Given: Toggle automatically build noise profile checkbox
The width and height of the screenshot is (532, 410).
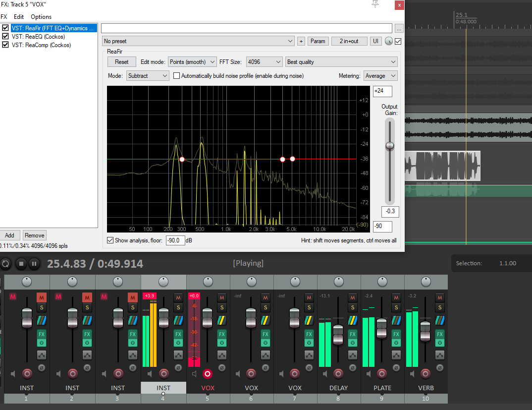Looking at the screenshot, I should pos(176,76).
